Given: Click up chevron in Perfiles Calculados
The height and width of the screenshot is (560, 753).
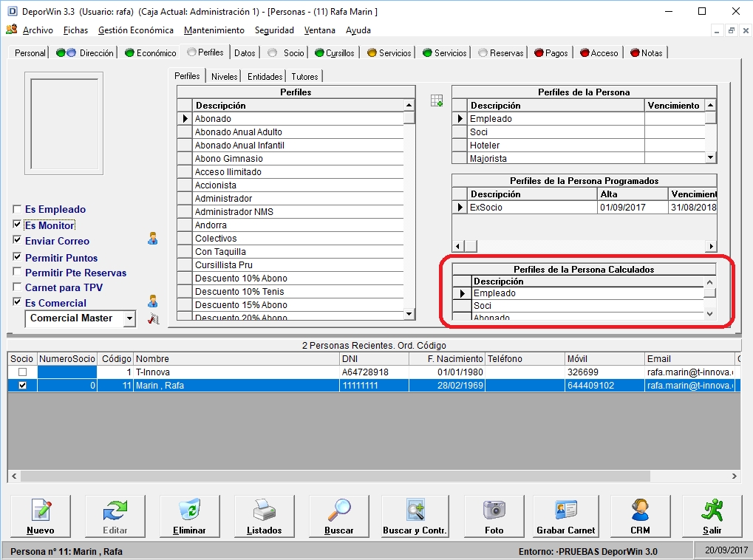Looking at the screenshot, I should click(710, 282).
